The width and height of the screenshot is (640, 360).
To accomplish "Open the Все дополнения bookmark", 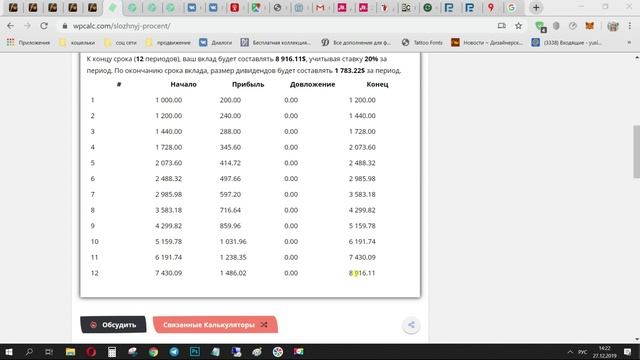I will click(x=356, y=42).
